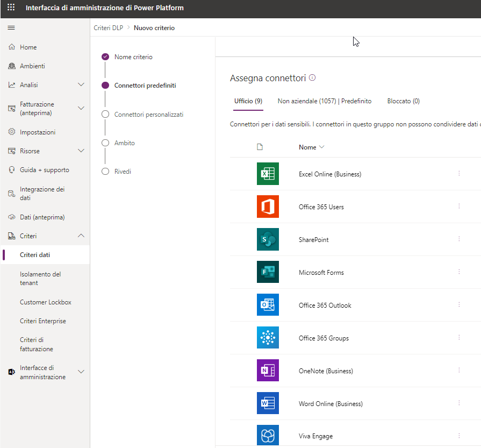
Task: Click the Office 365 Groups connector icon
Action: 268,337
